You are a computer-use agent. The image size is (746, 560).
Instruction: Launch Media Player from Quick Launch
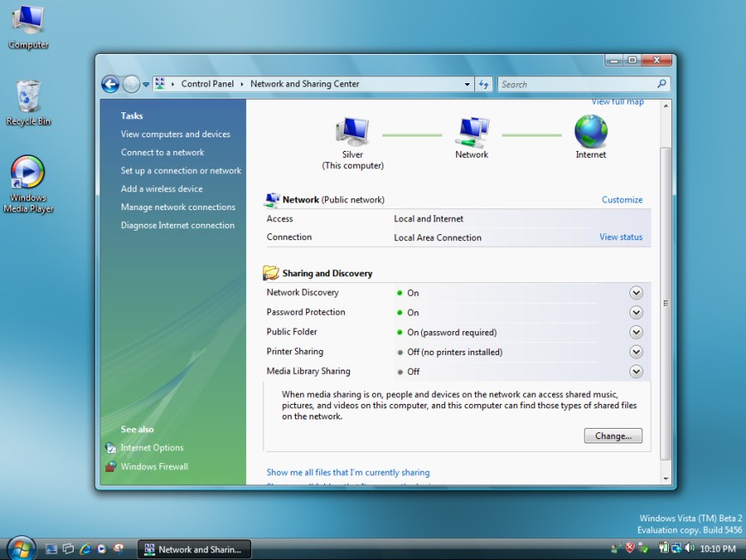point(102,549)
